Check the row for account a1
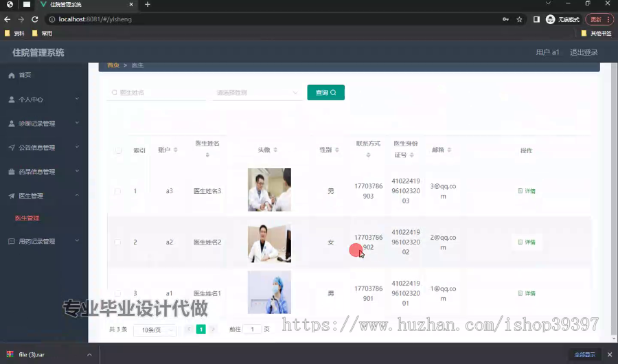 tap(117, 293)
